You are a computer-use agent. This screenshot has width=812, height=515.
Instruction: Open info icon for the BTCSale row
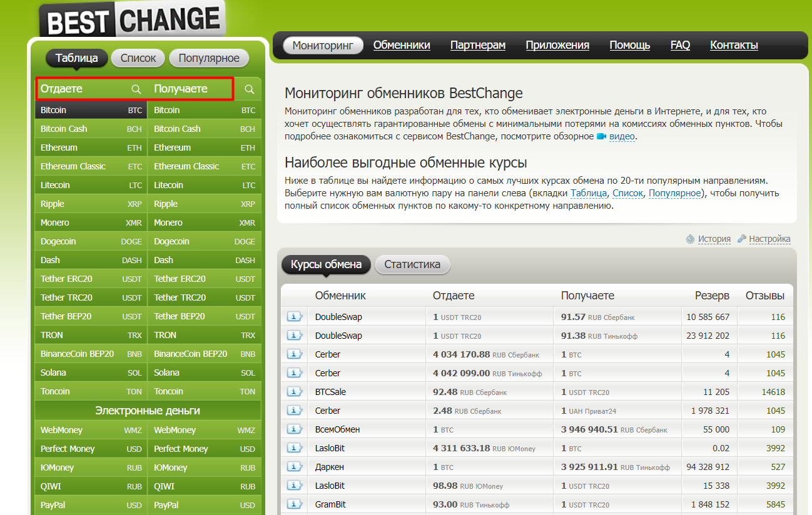[x=294, y=392]
